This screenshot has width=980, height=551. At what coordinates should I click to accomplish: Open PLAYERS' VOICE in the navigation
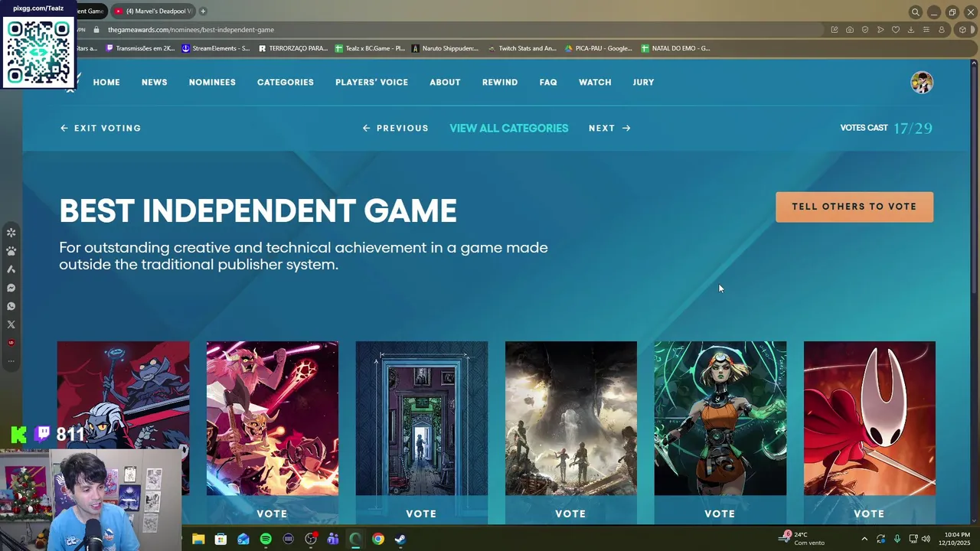point(371,82)
